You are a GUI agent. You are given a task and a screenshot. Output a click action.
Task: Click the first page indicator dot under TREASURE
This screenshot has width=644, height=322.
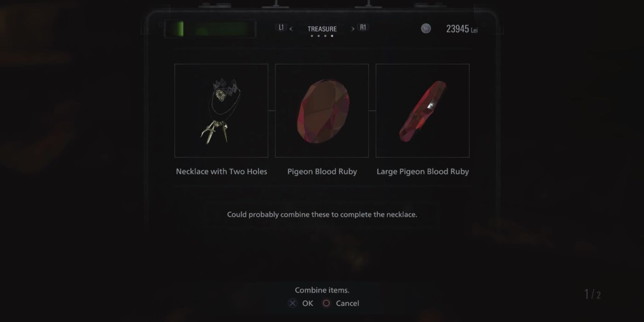(312, 36)
